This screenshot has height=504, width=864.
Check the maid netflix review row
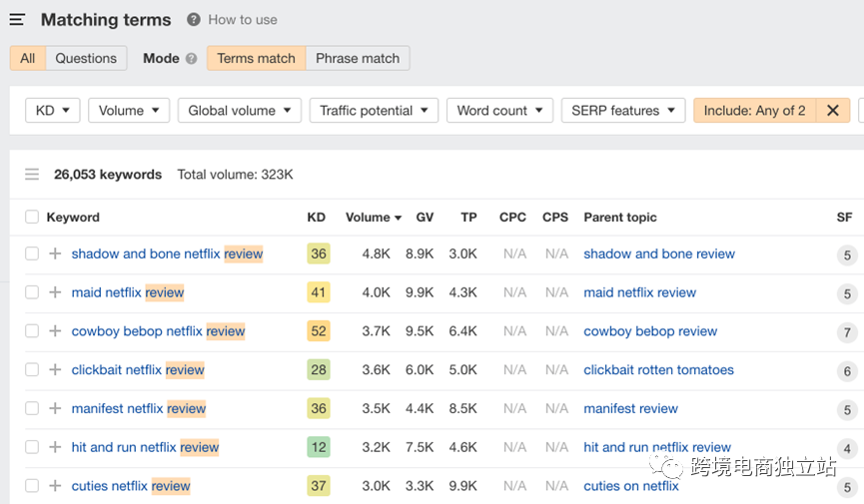pyautogui.click(x=32, y=292)
